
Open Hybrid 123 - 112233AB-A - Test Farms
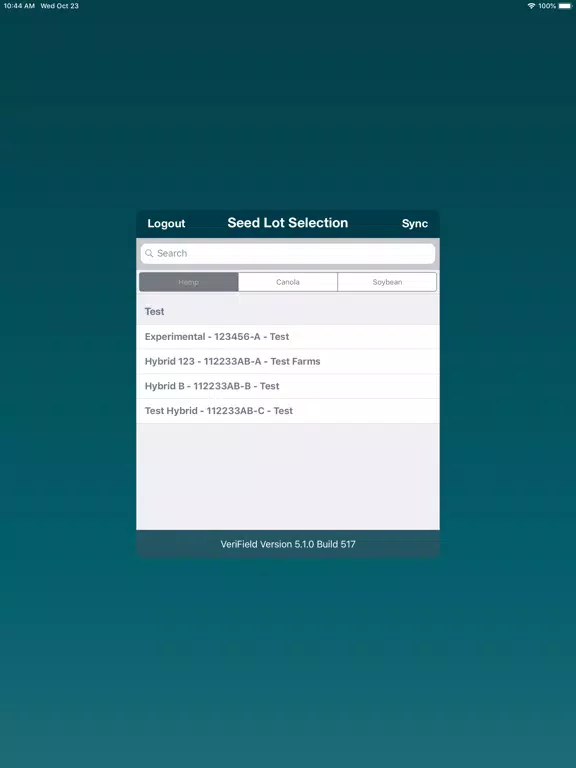[x=288, y=361]
